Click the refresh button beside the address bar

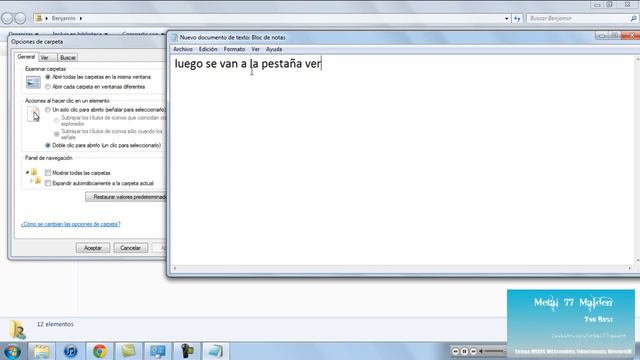point(517,18)
